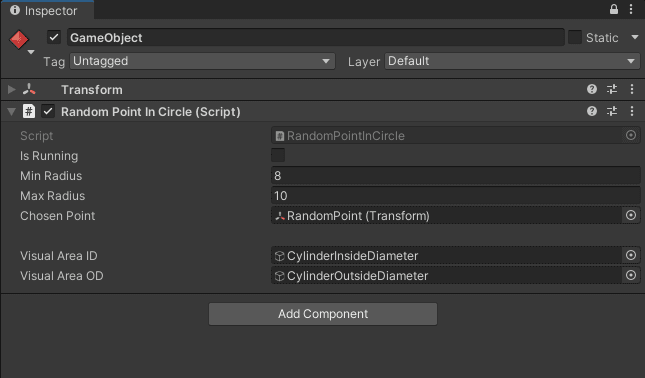Click the Visual Area OD label
The image size is (645, 378).
click(x=62, y=276)
